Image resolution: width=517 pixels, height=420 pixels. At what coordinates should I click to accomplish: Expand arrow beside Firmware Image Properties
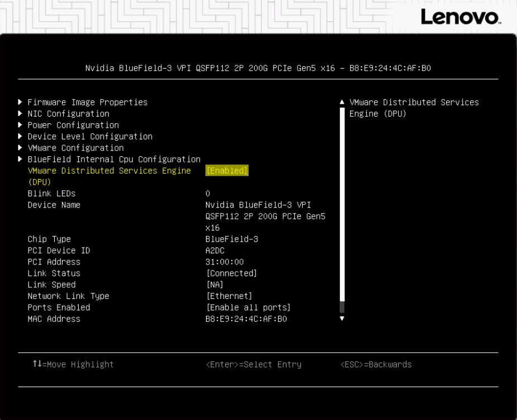point(20,102)
